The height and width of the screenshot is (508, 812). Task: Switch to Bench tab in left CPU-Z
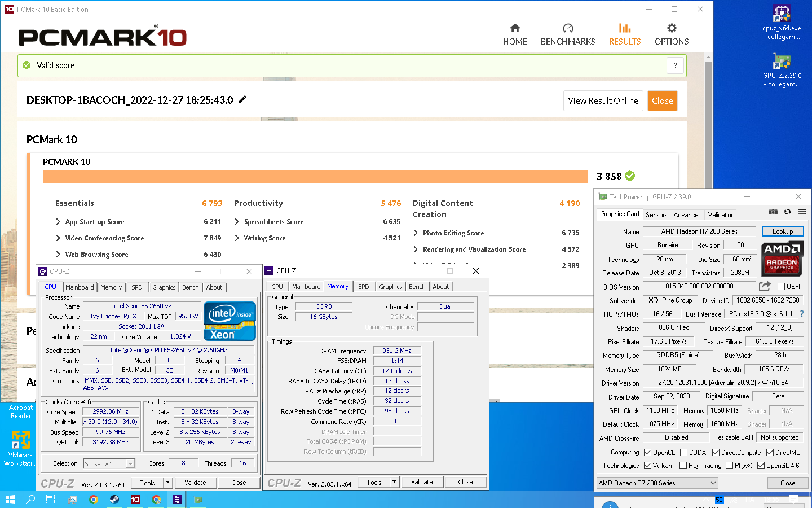pos(191,287)
